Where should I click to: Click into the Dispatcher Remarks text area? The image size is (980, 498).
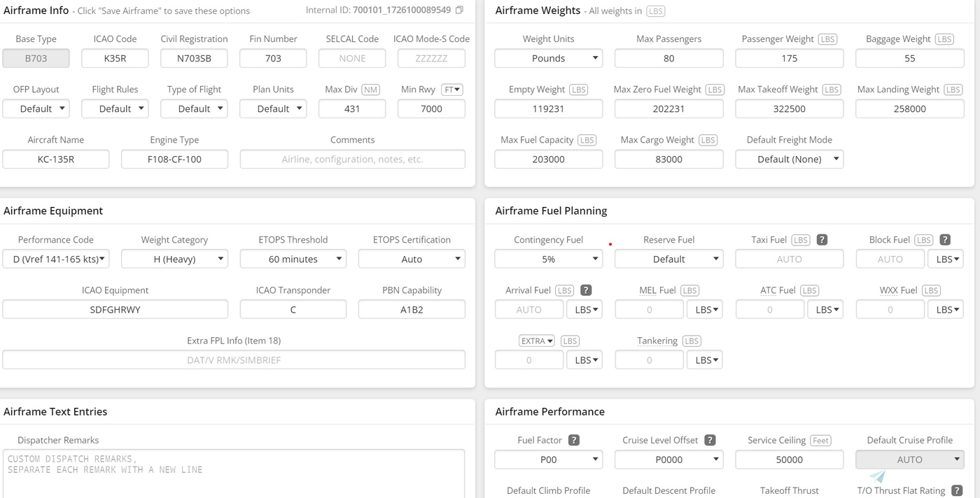pos(234,472)
